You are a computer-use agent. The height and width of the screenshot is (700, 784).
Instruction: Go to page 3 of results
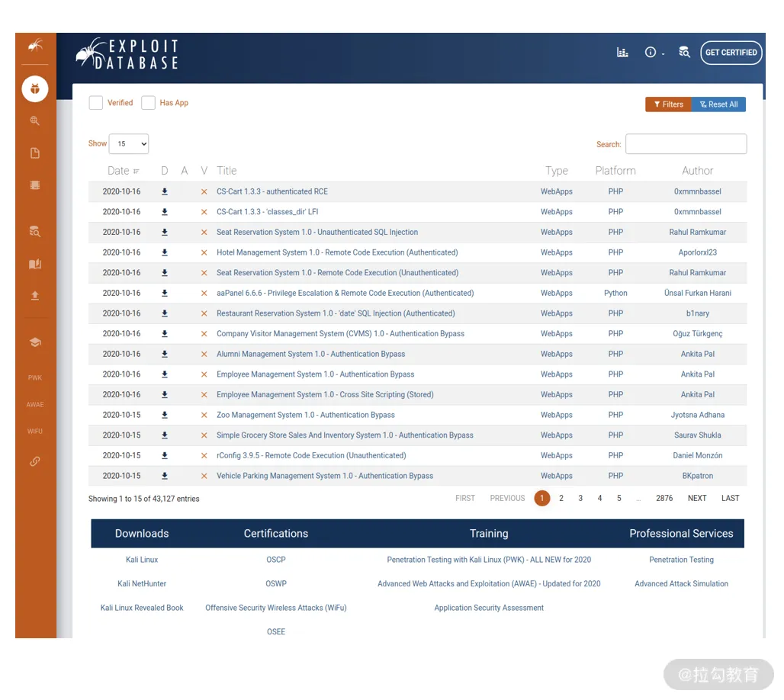(x=580, y=498)
